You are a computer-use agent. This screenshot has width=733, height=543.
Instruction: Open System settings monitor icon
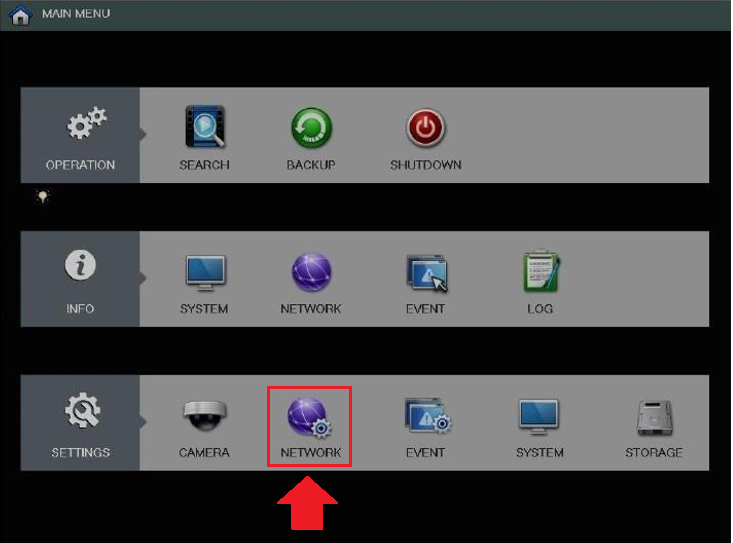[539, 417]
